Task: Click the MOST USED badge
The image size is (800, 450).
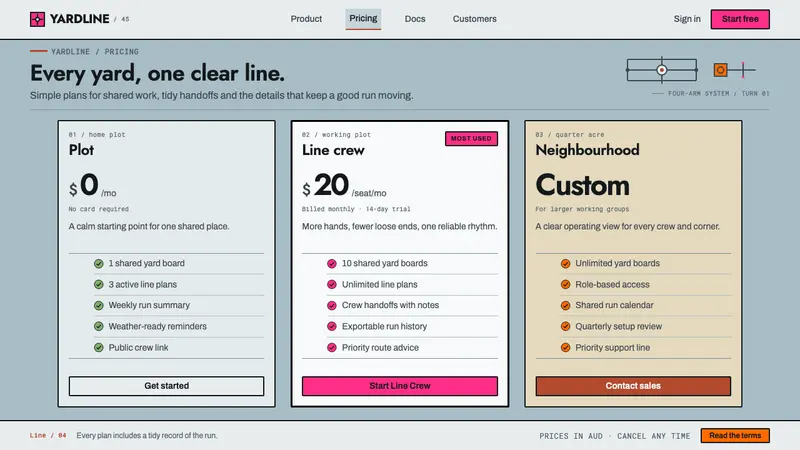Action: point(471,139)
